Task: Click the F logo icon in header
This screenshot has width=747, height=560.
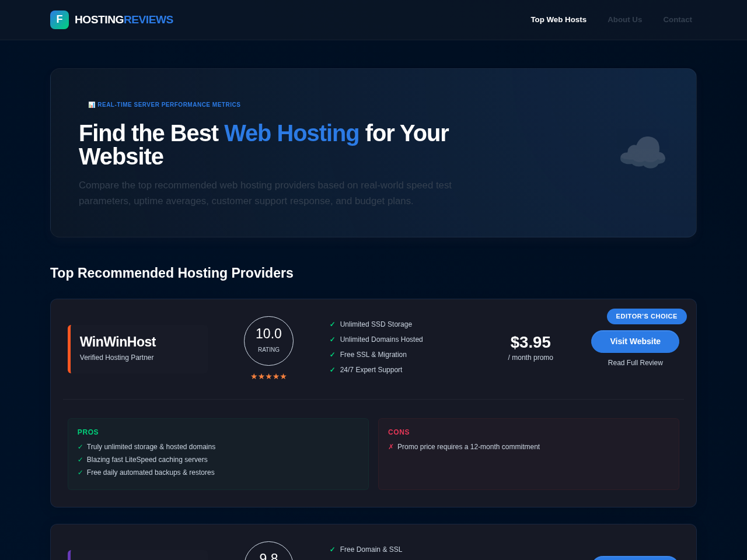Action: pos(60,20)
